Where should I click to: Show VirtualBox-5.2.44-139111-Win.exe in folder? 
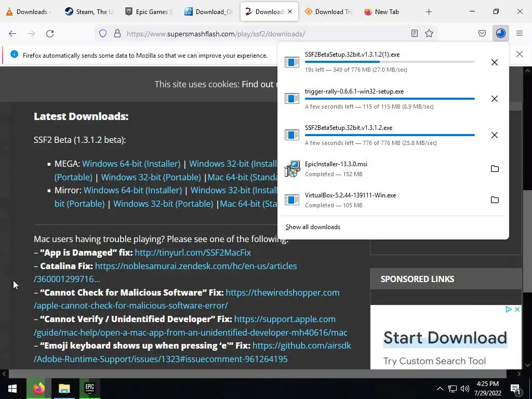click(x=495, y=200)
